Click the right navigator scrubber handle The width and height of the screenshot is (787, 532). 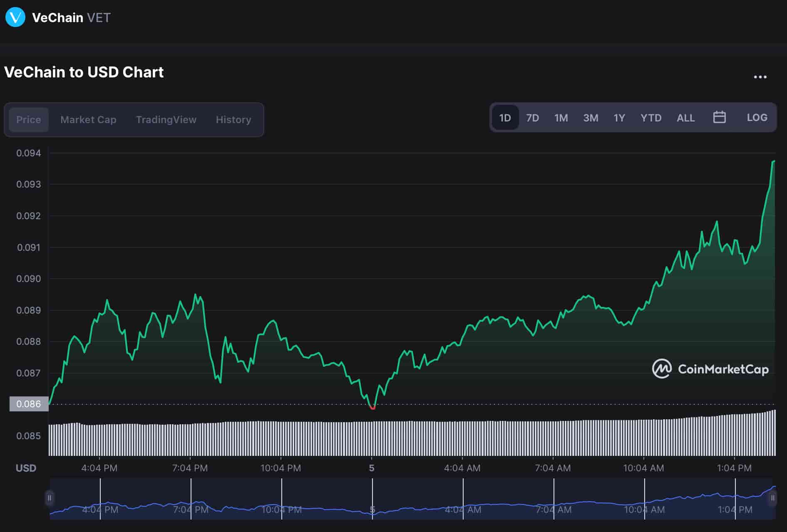coord(772,497)
